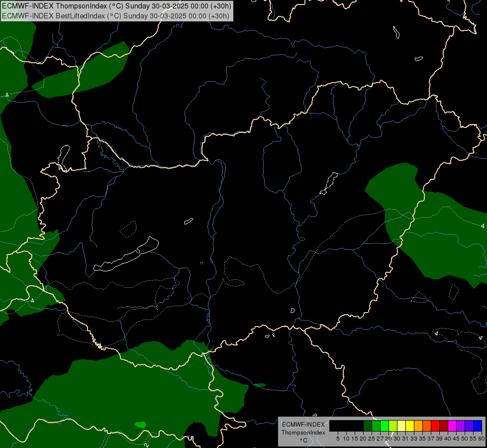The width and height of the screenshot is (487, 448).
Task: Click the legend tick value '55'
Action: [x=473, y=439]
